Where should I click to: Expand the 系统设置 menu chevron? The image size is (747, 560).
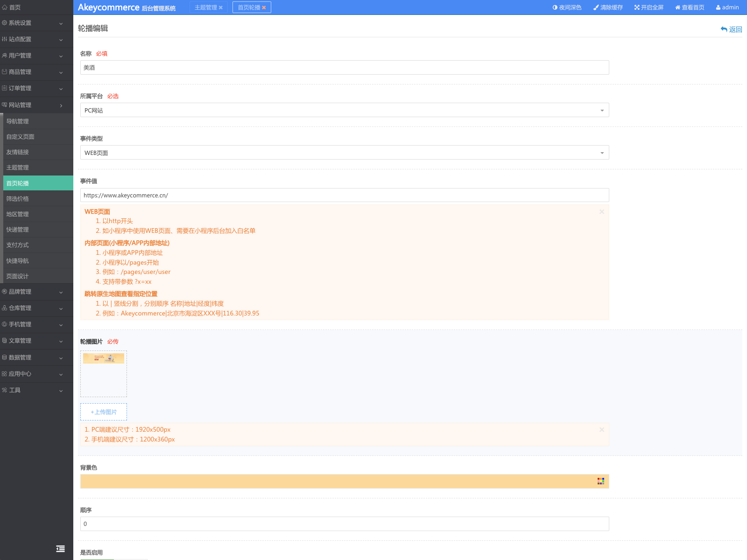click(61, 23)
